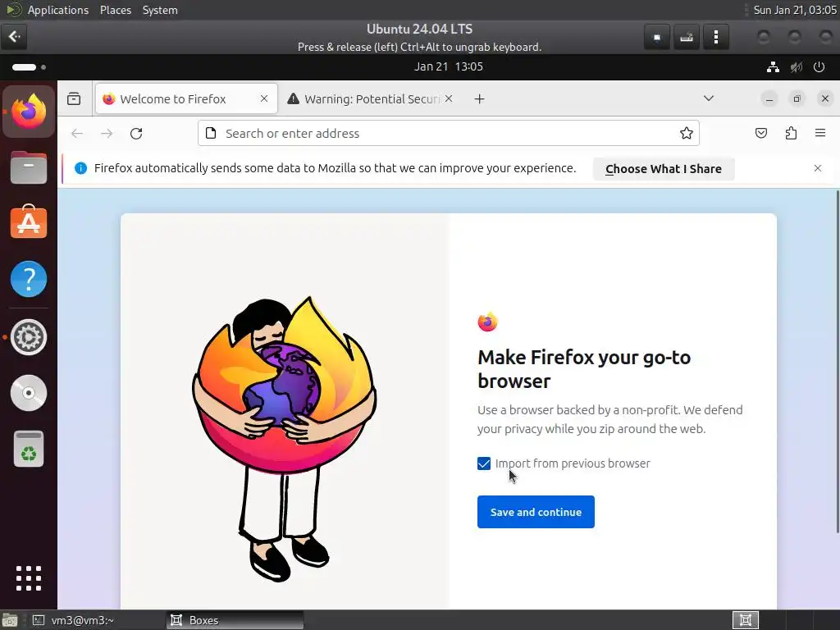Image resolution: width=840 pixels, height=630 pixels.
Task: Close the Warning: Potential Security tab
Action: point(449,98)
